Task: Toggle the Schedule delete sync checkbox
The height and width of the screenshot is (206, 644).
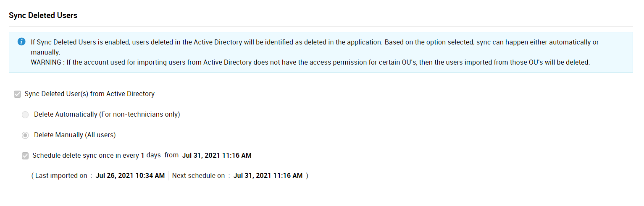Action: click(x=25, y=156)
